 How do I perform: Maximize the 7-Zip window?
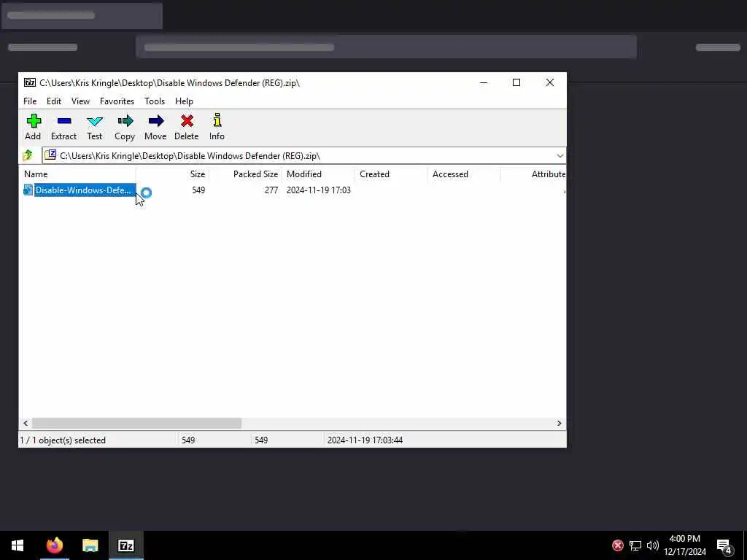516,82
